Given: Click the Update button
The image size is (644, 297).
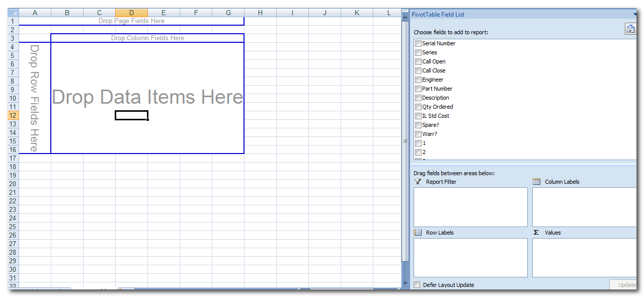Looking at the screenshot, I should pyautogui.click(x=624, y=285).
